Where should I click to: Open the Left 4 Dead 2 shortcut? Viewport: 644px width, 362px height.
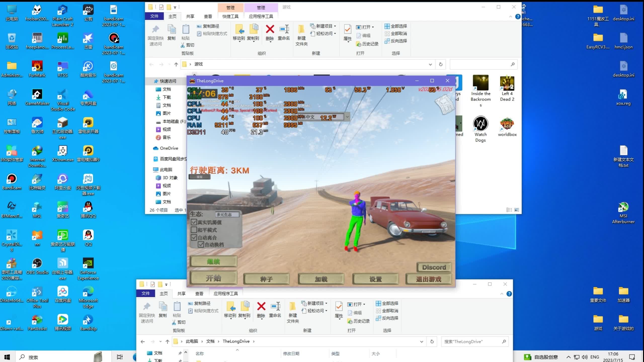[x=507, y=84]
